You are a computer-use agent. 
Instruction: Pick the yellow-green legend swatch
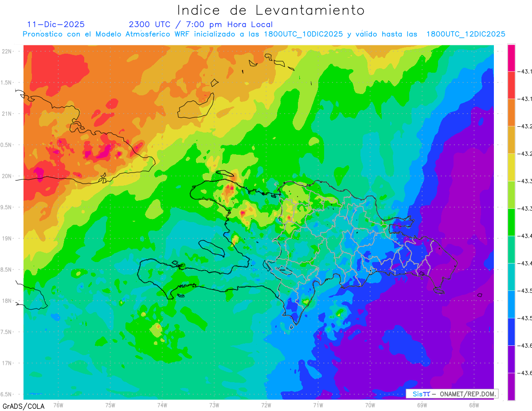[511, 195]
